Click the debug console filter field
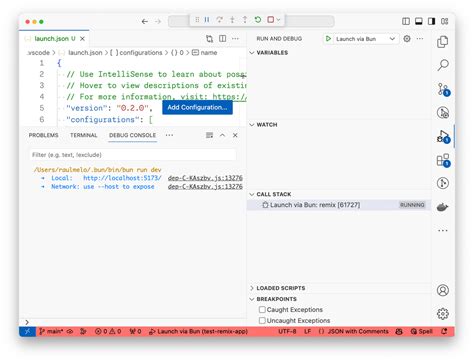474x362 pixels. point(133,155)
